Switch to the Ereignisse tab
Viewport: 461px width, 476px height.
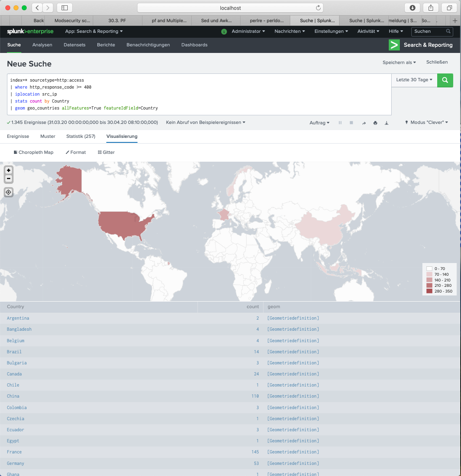(x=18, y=136)
